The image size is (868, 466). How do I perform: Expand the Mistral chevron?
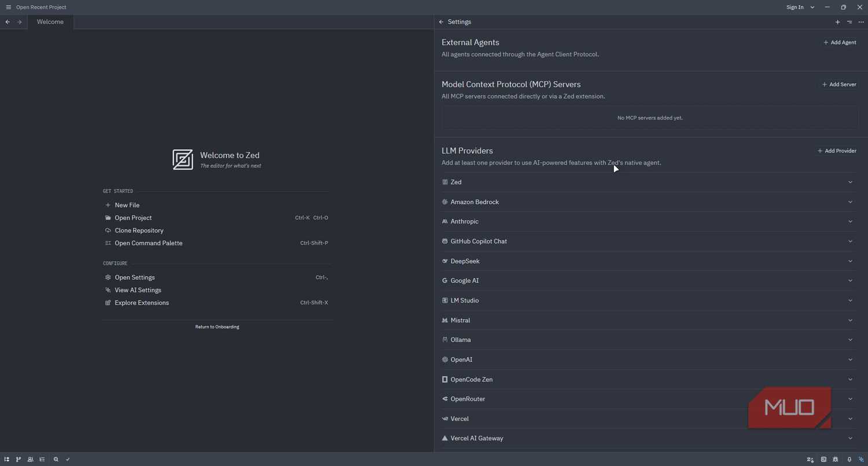pos(850,320)
